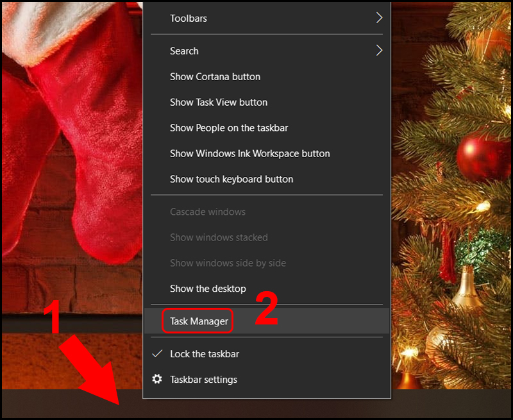Open Task Manager from the context menu
This screenshot has width=513, height=420.
[198, 321]
